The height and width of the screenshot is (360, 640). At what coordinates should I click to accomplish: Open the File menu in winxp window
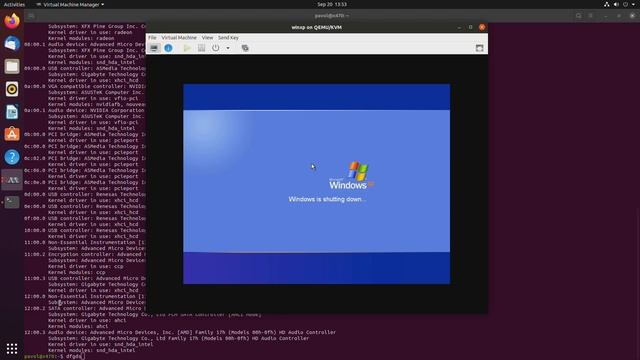click(x=152, y=38)
